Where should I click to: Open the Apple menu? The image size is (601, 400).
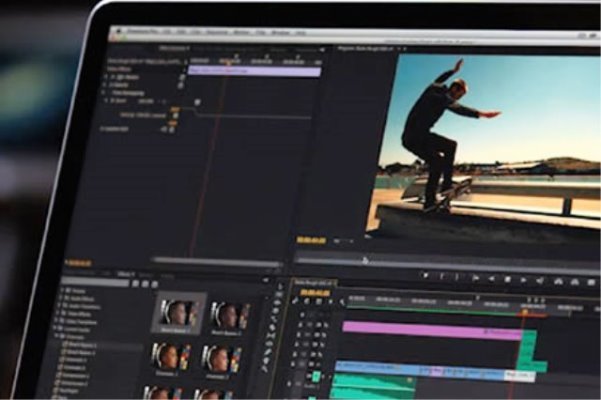pos(119,31)
